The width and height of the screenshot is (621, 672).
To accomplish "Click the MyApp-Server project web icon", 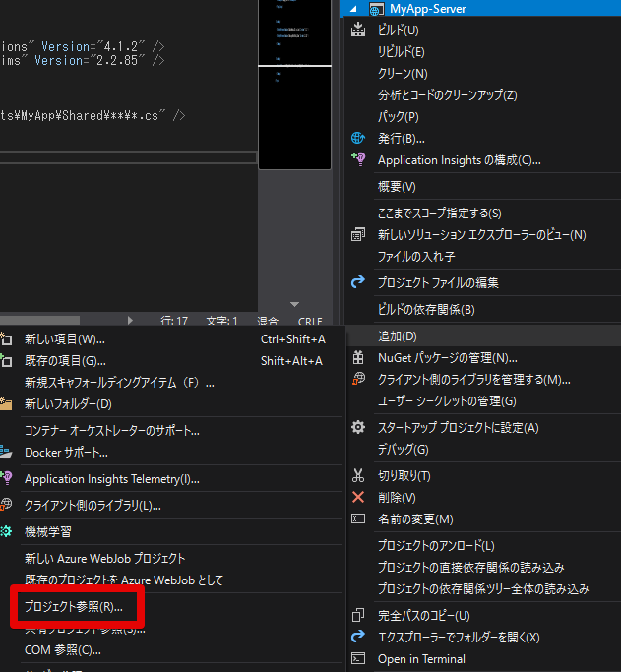I will [376, 9].
